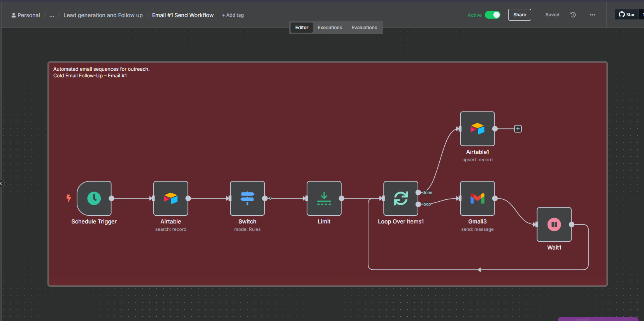Click the Share button
This screenshot has height=321, width=644.
[x=519, y=15]
